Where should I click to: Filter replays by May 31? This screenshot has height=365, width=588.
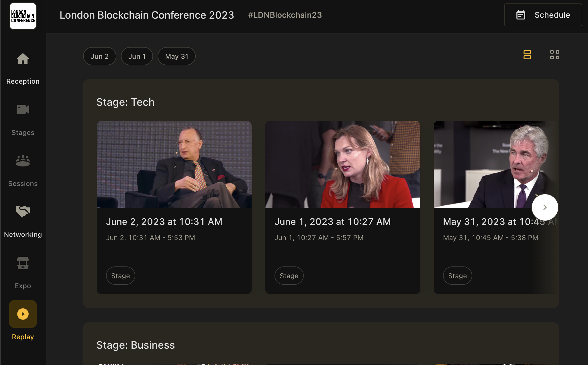tap(177, 56)
